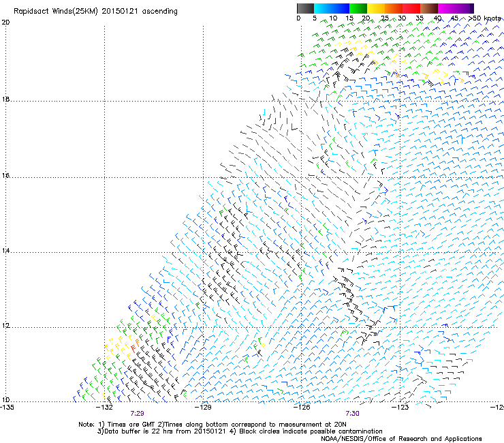This screenshot has width=504, height=443.
Task: Click the latitude label '16'
Action: click(5, 175)
